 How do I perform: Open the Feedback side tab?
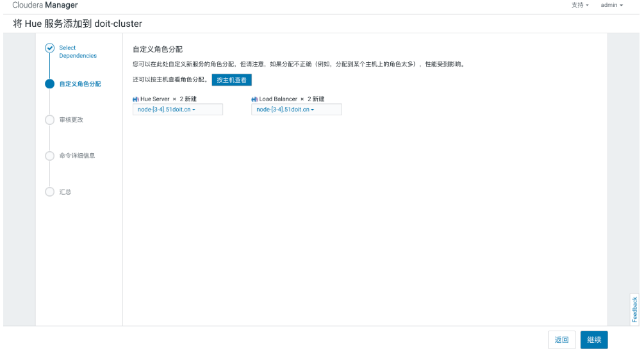point(634,309)
